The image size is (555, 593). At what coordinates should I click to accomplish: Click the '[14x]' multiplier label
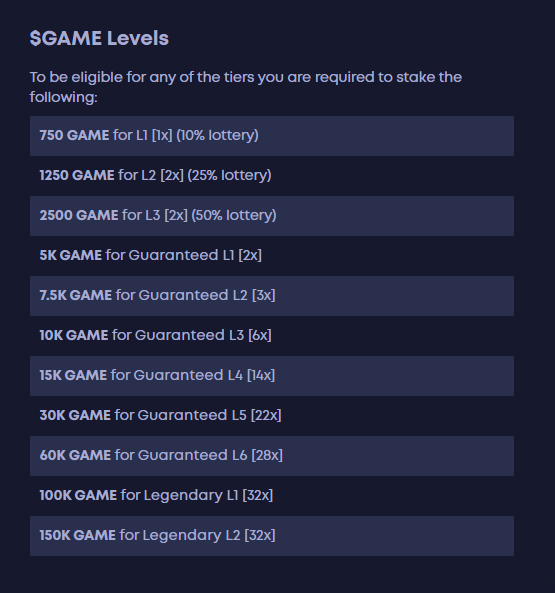261,376
